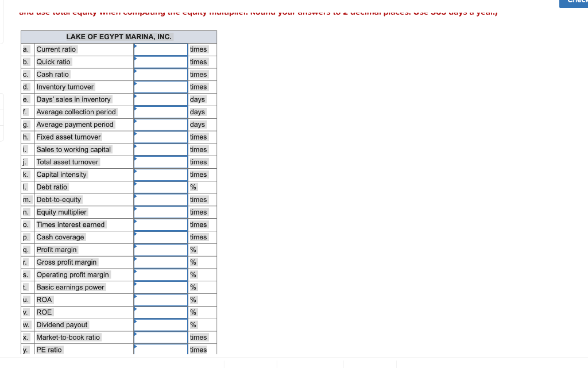Click the Cash ratio answer box
The height and width of the screenshot is (368, 588).
161,75
